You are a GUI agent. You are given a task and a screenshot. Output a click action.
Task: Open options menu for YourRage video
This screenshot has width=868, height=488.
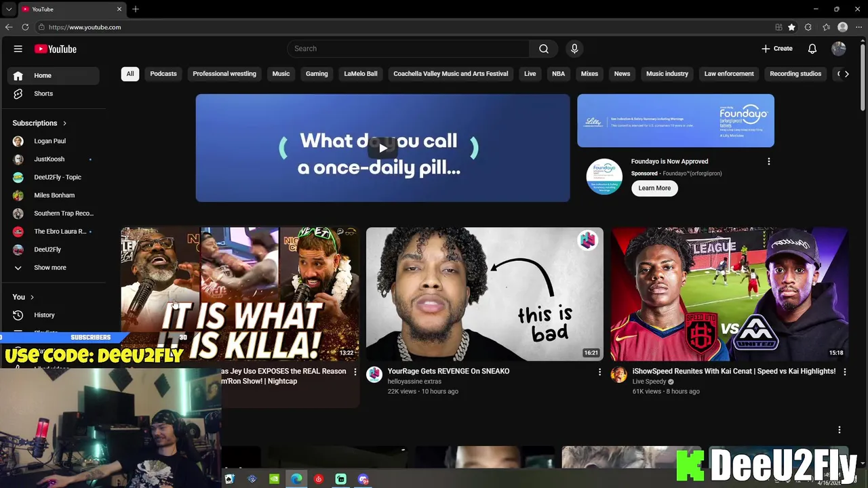pos(599,371)
